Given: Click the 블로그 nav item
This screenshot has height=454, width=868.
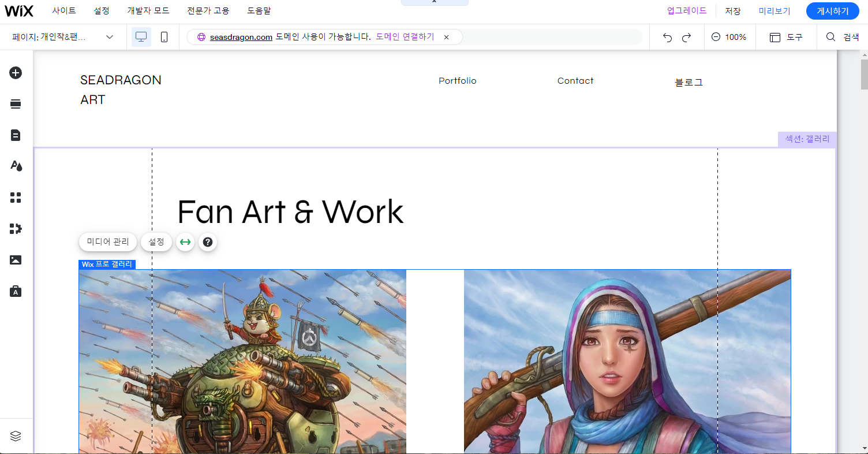Looking at the screenshot, I should (689, 82).
